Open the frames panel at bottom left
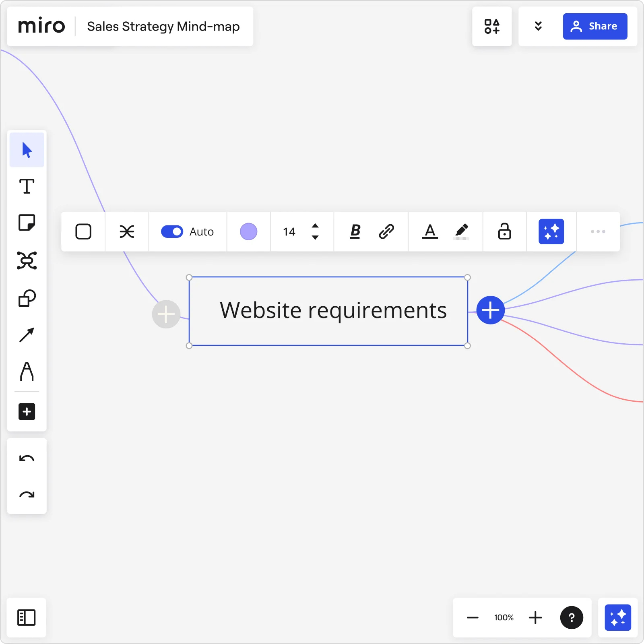 tap(27, 618)
